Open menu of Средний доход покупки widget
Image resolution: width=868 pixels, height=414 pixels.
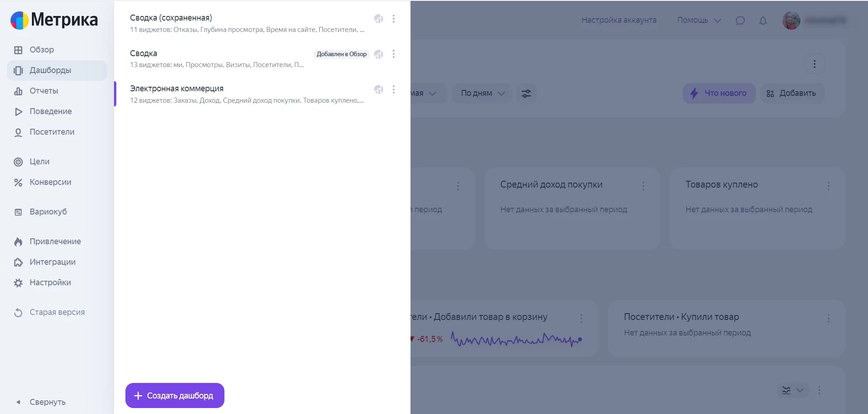coord(643,186)
